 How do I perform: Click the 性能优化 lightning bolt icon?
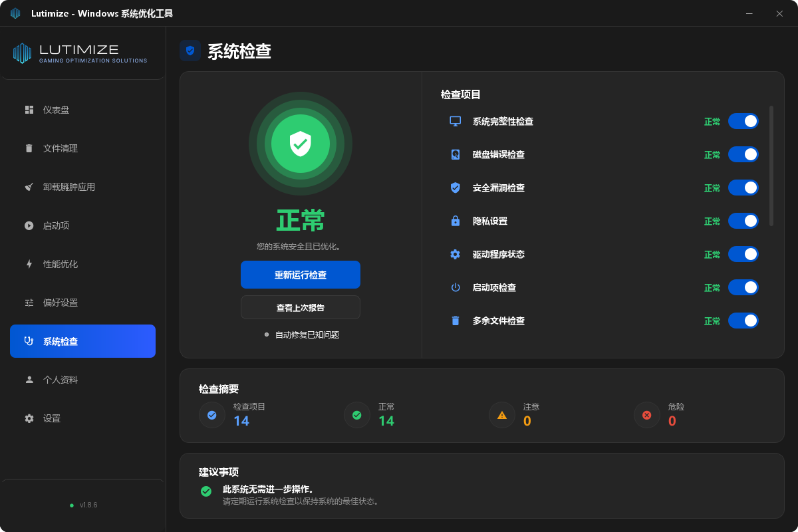click(x=29, y=264)
